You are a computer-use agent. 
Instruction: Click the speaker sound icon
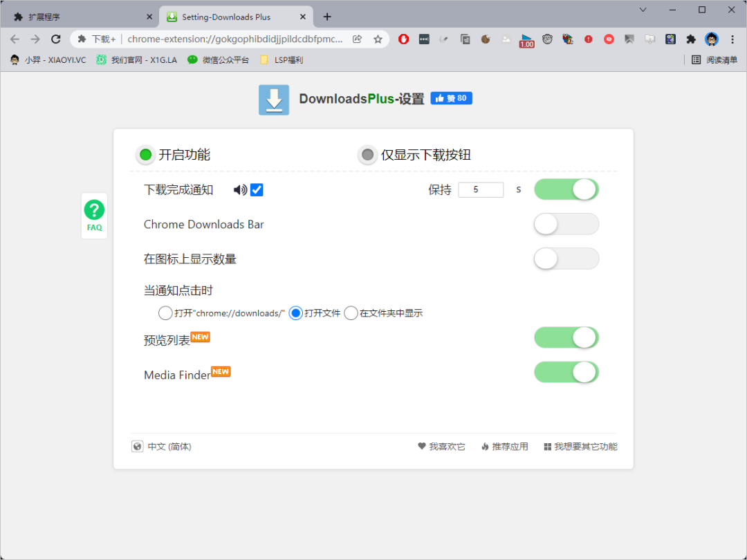click(x=240, y=190)
